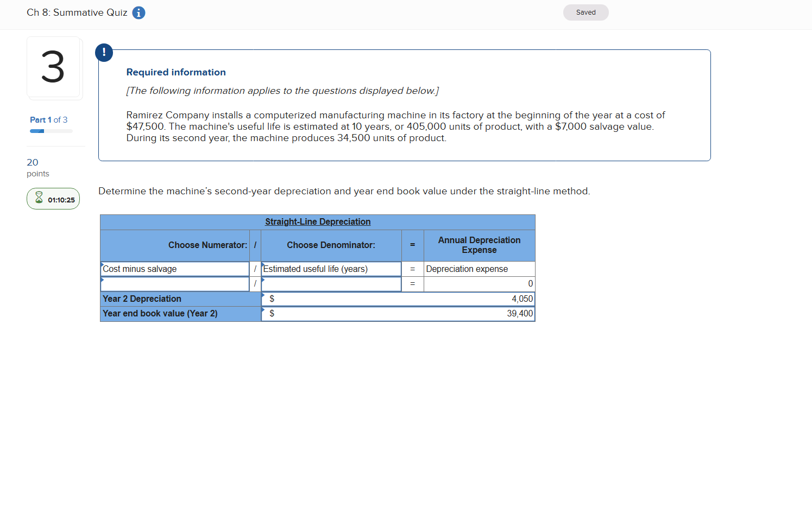Click the question number 3 card
812x514 pixels.
54,67
